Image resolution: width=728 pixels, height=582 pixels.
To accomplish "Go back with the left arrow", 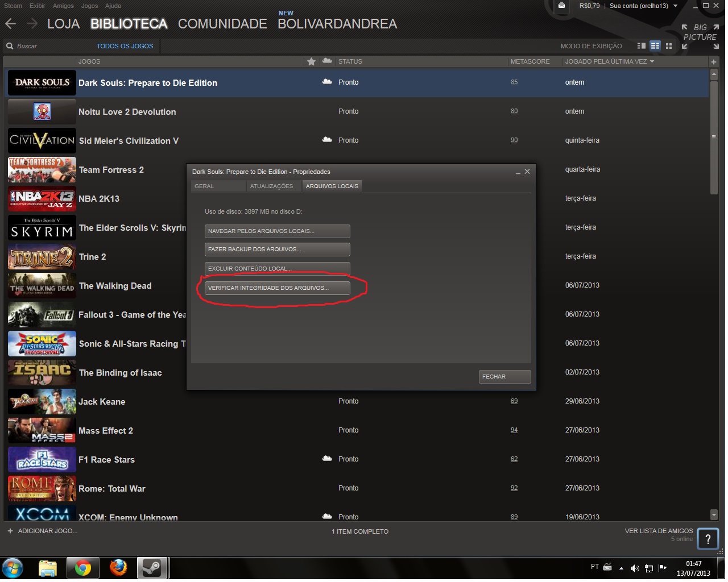I will (11, 24).
